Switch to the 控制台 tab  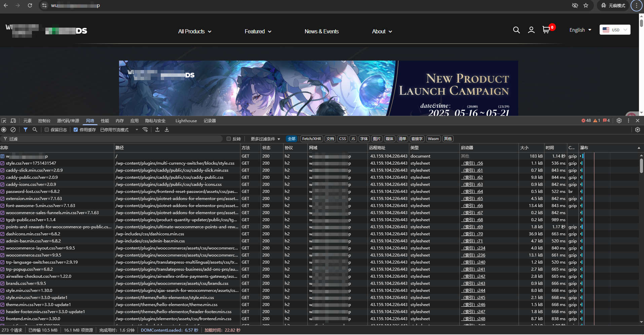click(44, 121)
